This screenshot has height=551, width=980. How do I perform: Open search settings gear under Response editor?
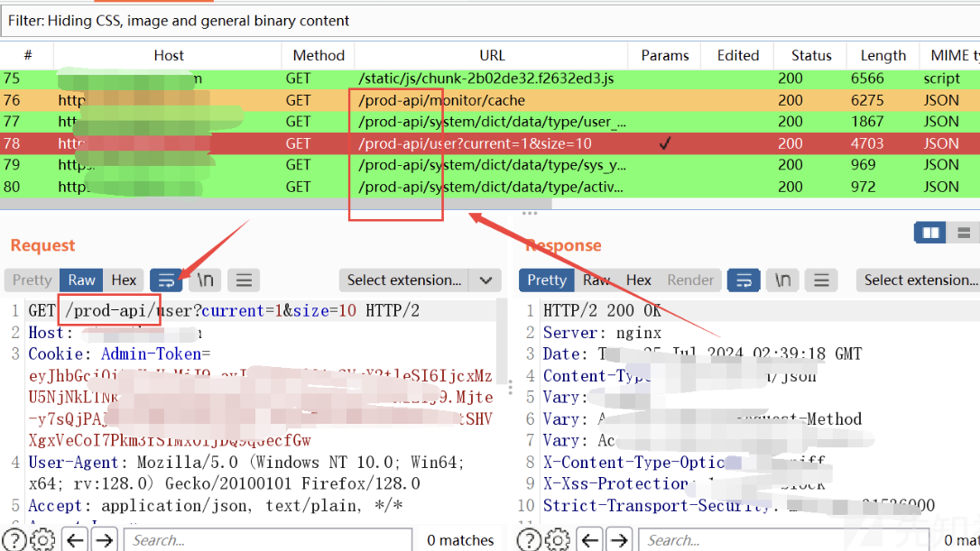558,540
